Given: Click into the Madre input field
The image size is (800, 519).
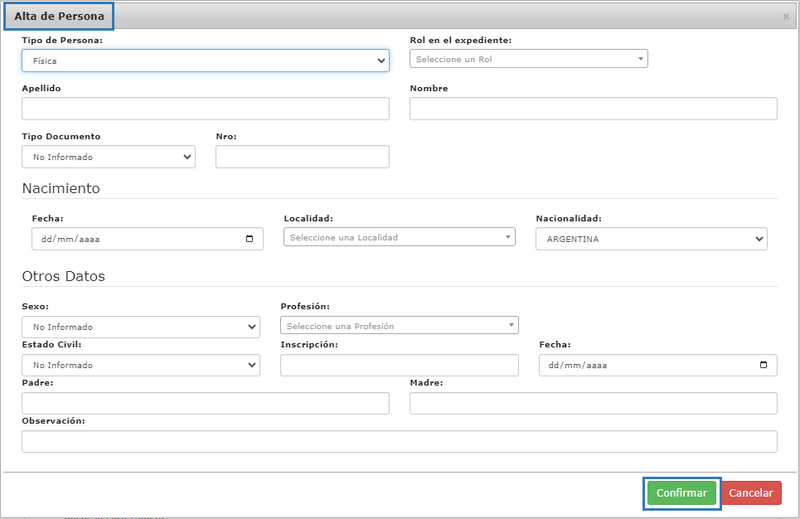Looking at the screenshot, I should (593, 403).
